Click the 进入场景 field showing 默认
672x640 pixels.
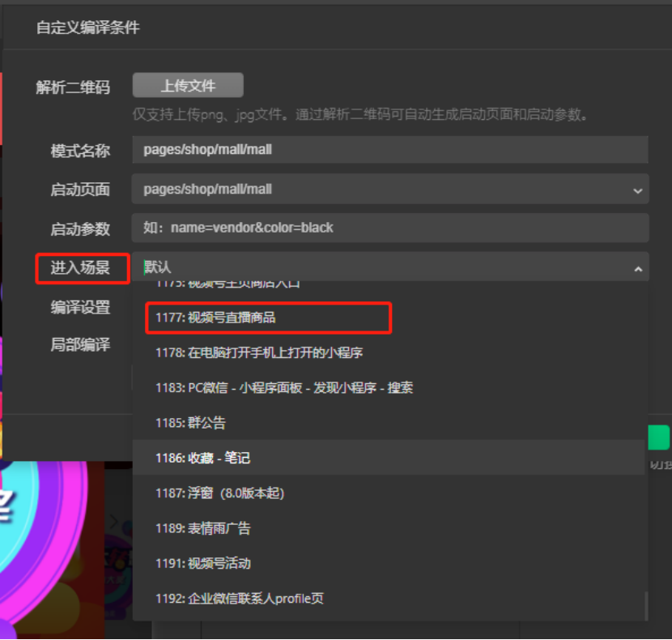pyautogui.click(x=390, y=267)
